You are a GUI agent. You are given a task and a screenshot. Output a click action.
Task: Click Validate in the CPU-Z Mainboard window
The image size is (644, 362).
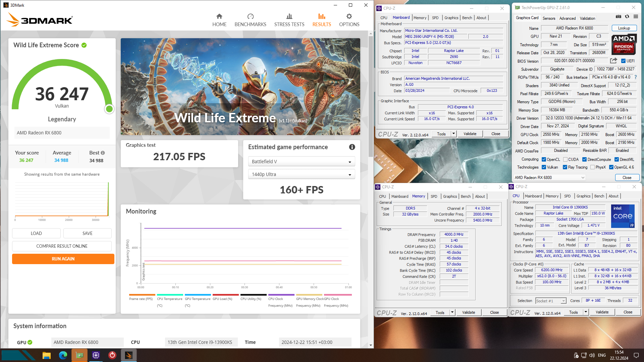click(x=470, y=134)
